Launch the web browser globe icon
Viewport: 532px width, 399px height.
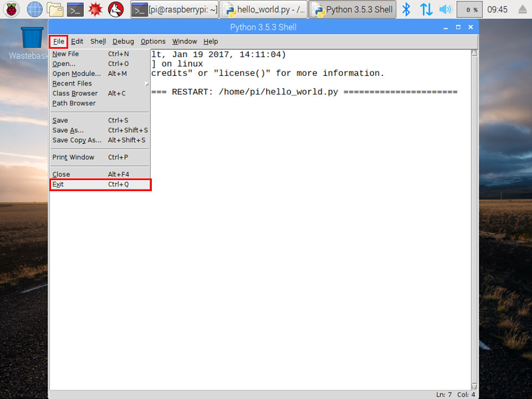click(x=34, y=9)
